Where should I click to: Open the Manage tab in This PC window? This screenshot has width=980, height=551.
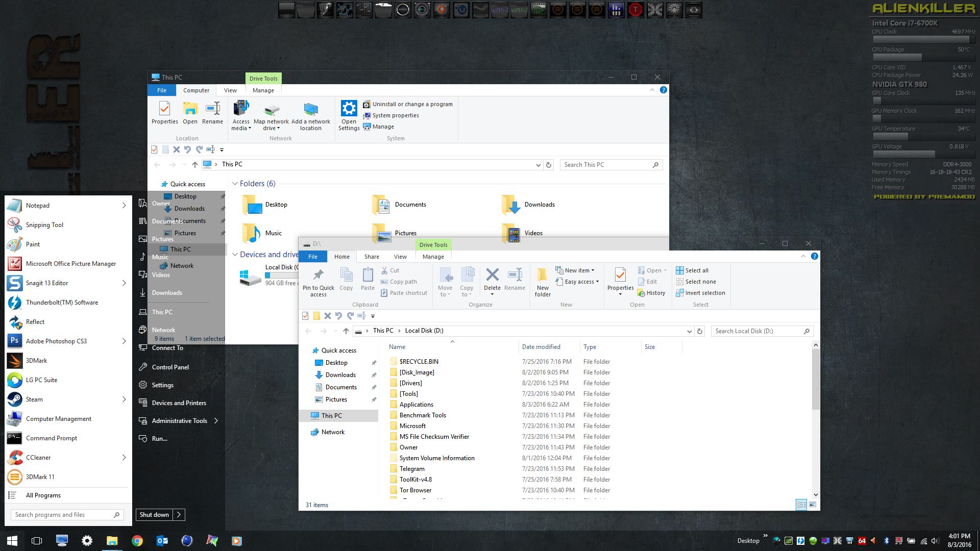[x=263, y=90]
